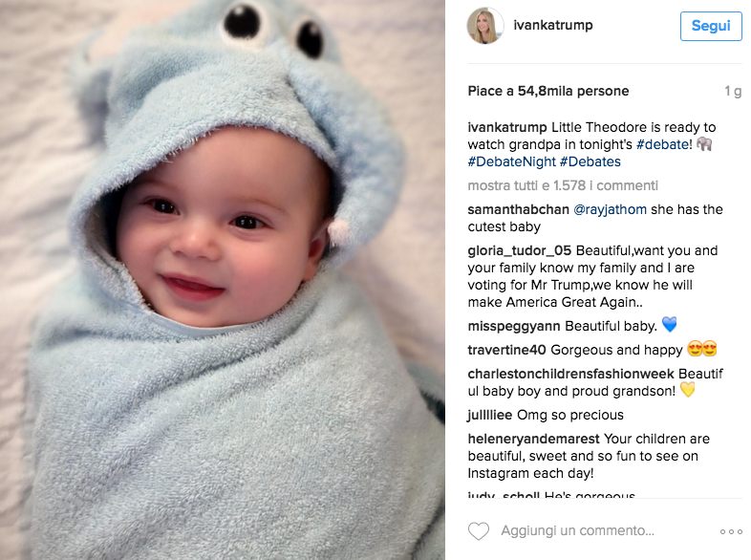This screenshot has width=751, height=560.
Task: View the list of people who liked
Action: [x=548, y=91]
